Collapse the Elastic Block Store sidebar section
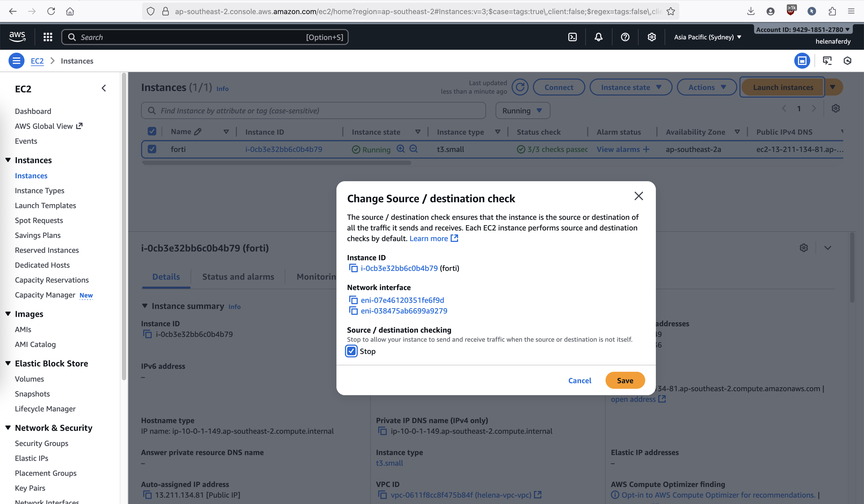 [8, 363]
